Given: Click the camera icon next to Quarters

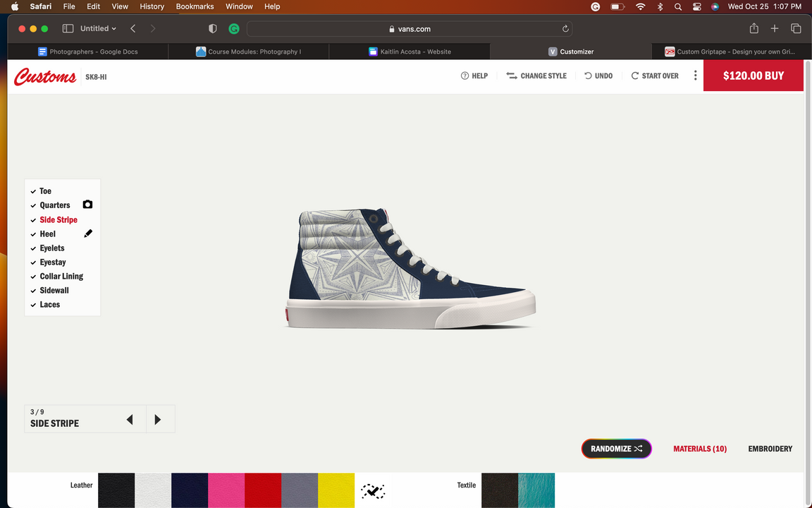Looking at the screenshot, I should [x=87, y=205].
